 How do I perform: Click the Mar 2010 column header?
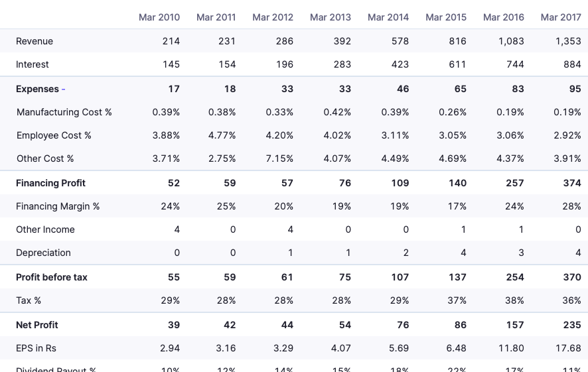coord(159,17)
